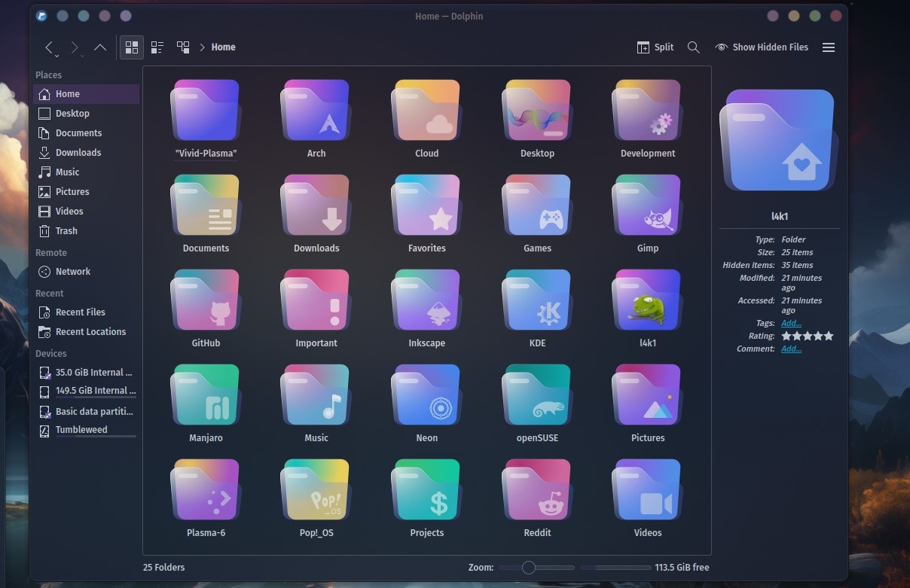Add tags via the Tags Add link
Image resolution: width=910 pixels, height=588 pixels.
[790, 323]
